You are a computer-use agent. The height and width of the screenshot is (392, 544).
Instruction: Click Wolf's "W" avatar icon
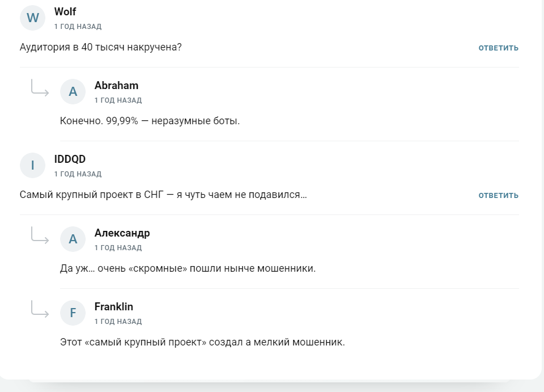click(x=33, y=18)
